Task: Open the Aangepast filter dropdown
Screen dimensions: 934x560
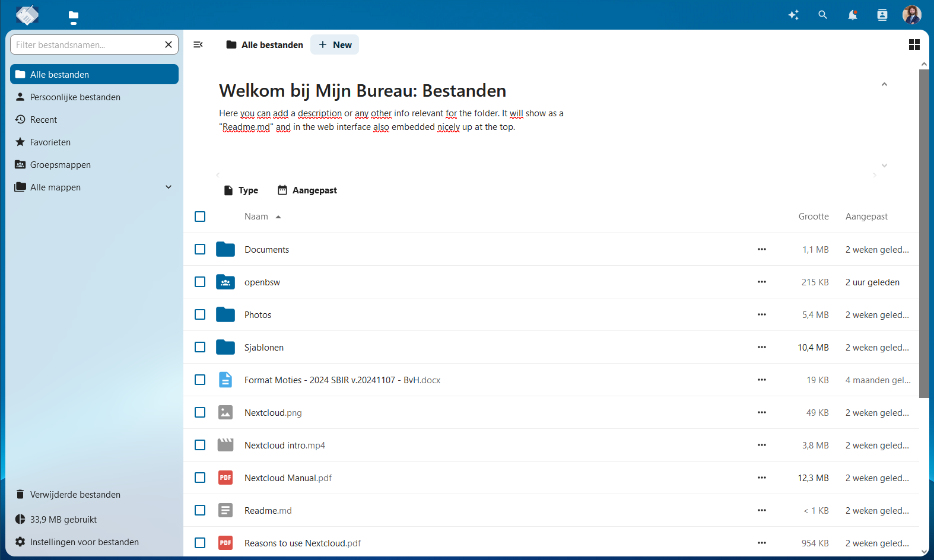Action: (x=307, y=190)
